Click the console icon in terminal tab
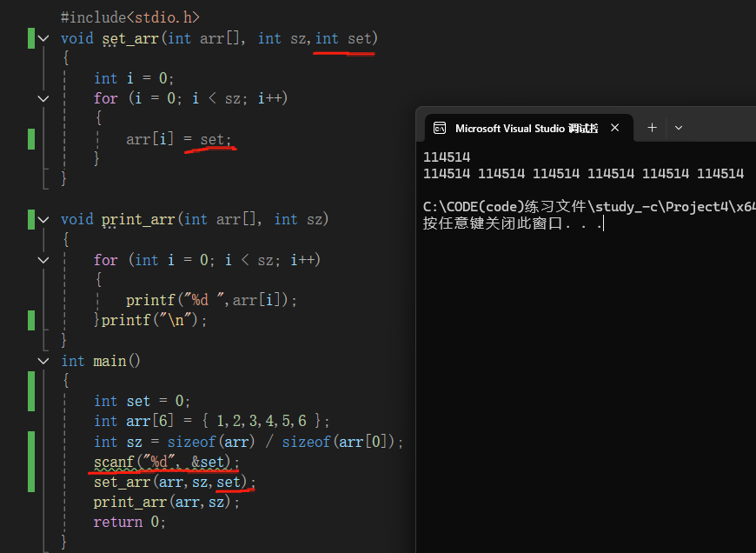 (440, 128)
